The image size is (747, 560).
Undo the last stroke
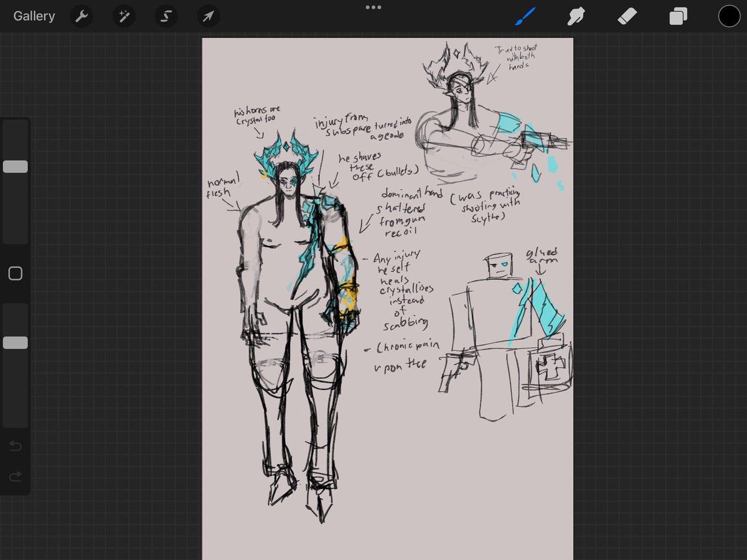pos(15,446)
